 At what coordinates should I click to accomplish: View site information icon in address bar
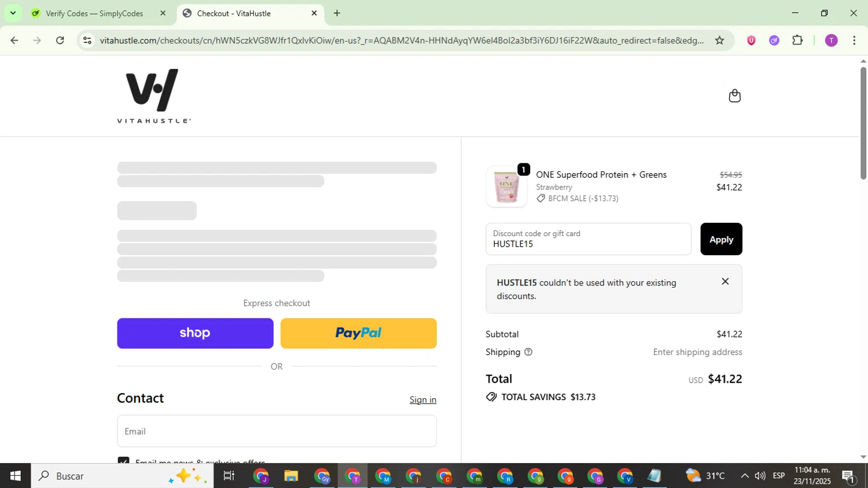click(x=87, y=41)
